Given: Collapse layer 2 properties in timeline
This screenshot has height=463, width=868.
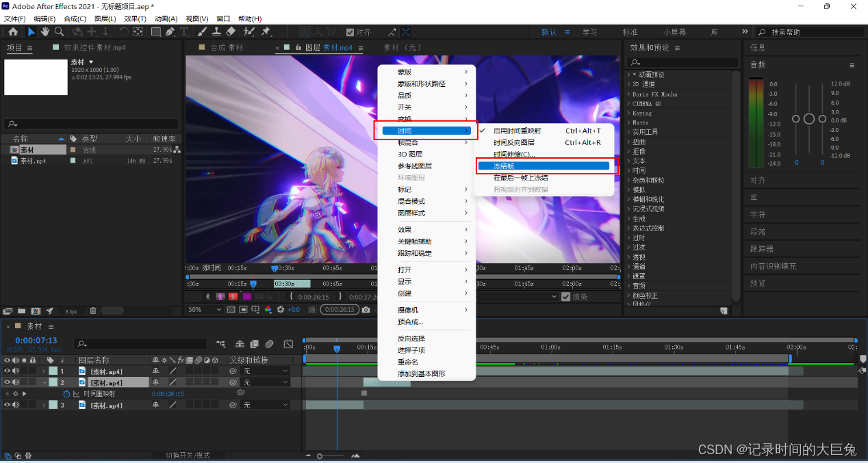Looking at the screenshot, I should coord(44,383).
